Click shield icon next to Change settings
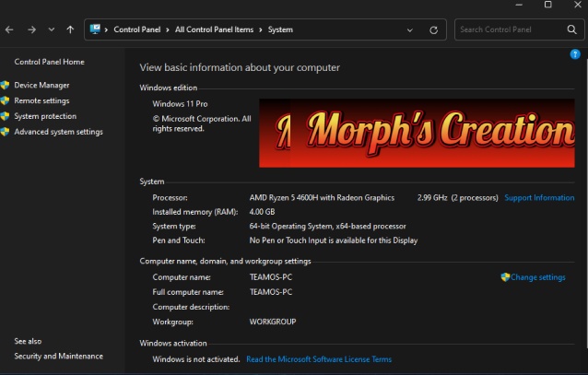 click(x=505, y=277)
